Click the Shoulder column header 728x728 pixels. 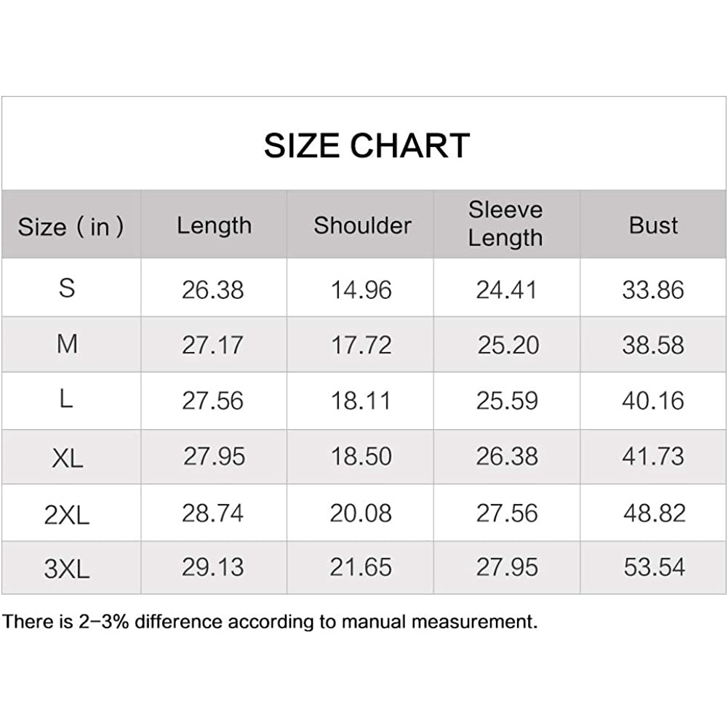click(362, 225)
